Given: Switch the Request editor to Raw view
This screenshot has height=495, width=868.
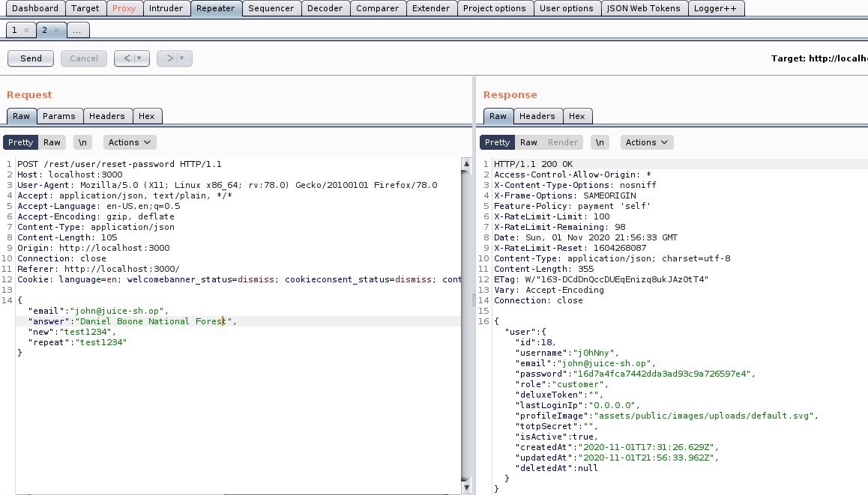Looking at the screenshot, I should point(52,142).
